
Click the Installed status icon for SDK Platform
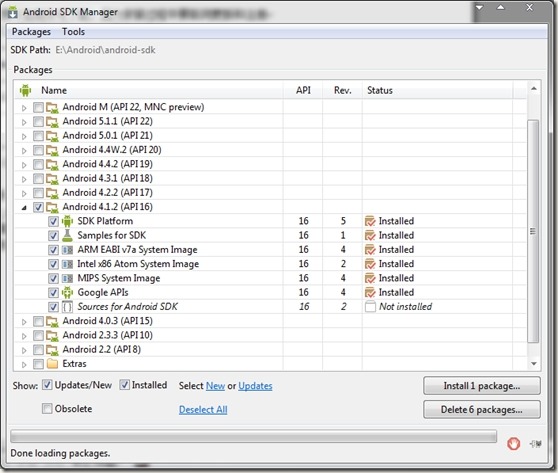[x=370, y=221]
